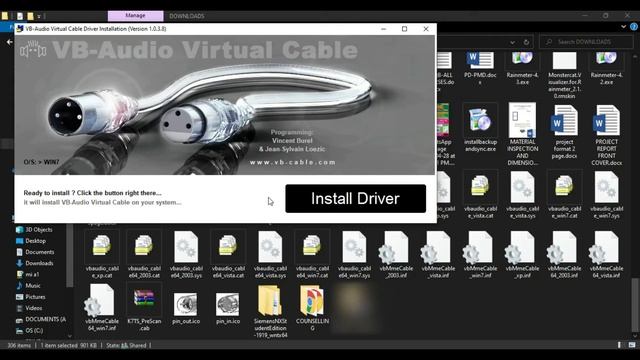Select vbaudio_cable64_2003.sys file
The image size is (640, 360).
(x=186, y=254)
